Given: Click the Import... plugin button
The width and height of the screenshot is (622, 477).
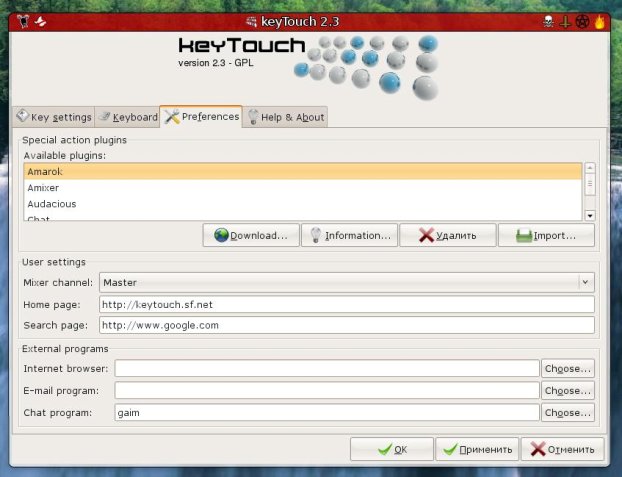Looking at the screenshot, I should click(x=546, y=235).
